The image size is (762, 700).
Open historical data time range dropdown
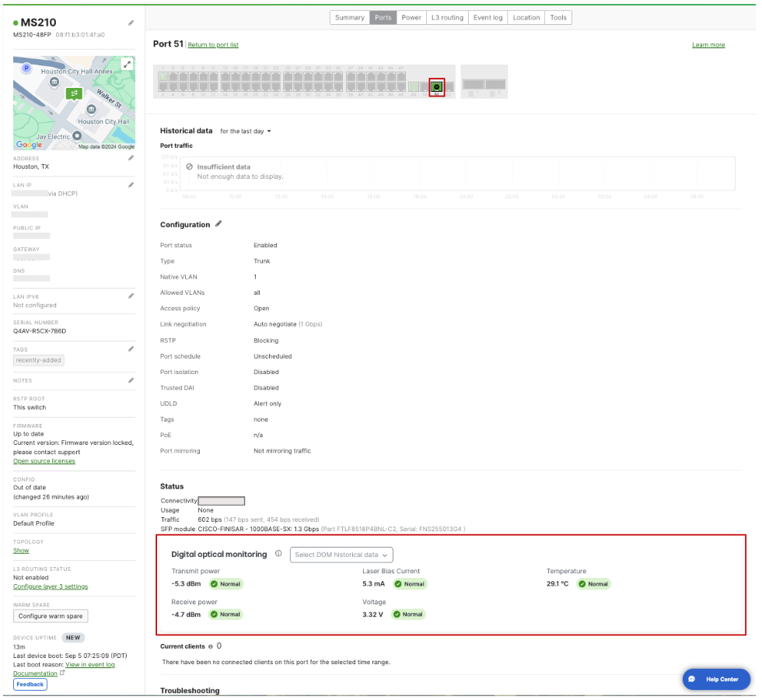(246, 131)
